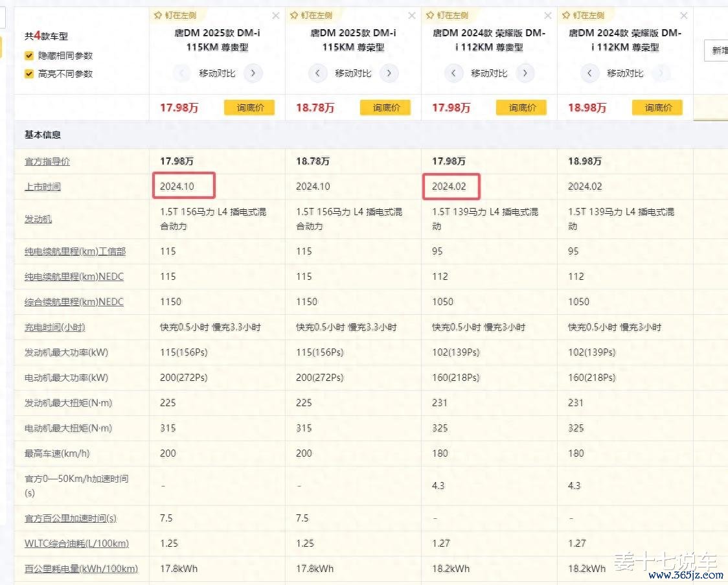Move 2024款 112KM 尊贵型 column right
Image resolution: width=728 pixels, height=585 pixels.
(x=525, y=73)
